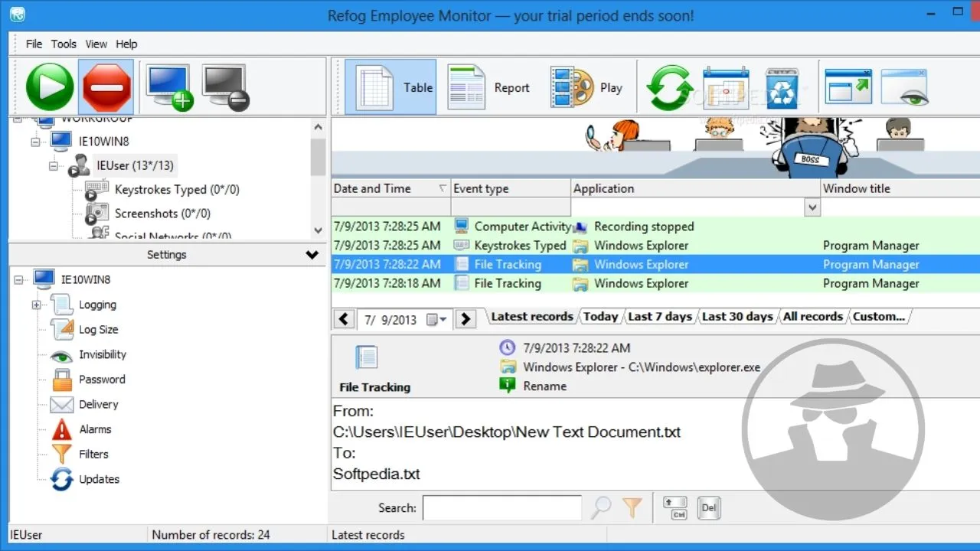Open the Application filter dropdown
Viewport: 980px width, 551px height.
pos(812,207)
